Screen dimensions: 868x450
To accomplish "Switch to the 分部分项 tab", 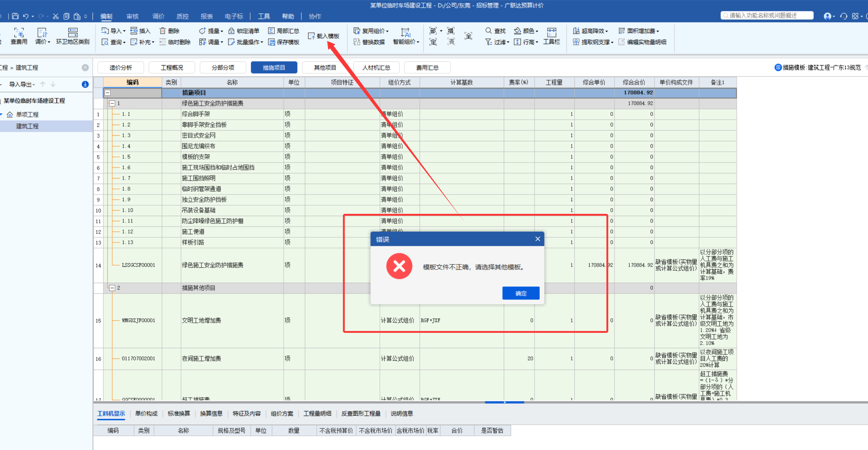I will point(223,68).
